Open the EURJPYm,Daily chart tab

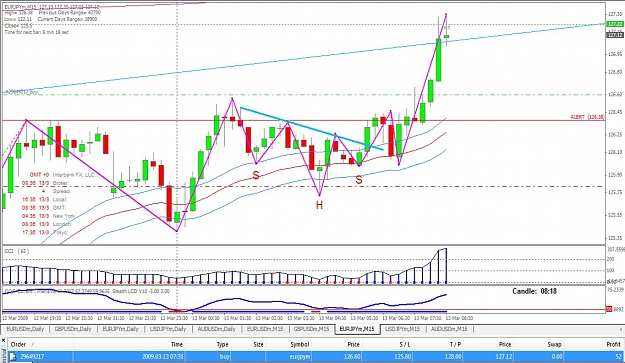point(120,329)
